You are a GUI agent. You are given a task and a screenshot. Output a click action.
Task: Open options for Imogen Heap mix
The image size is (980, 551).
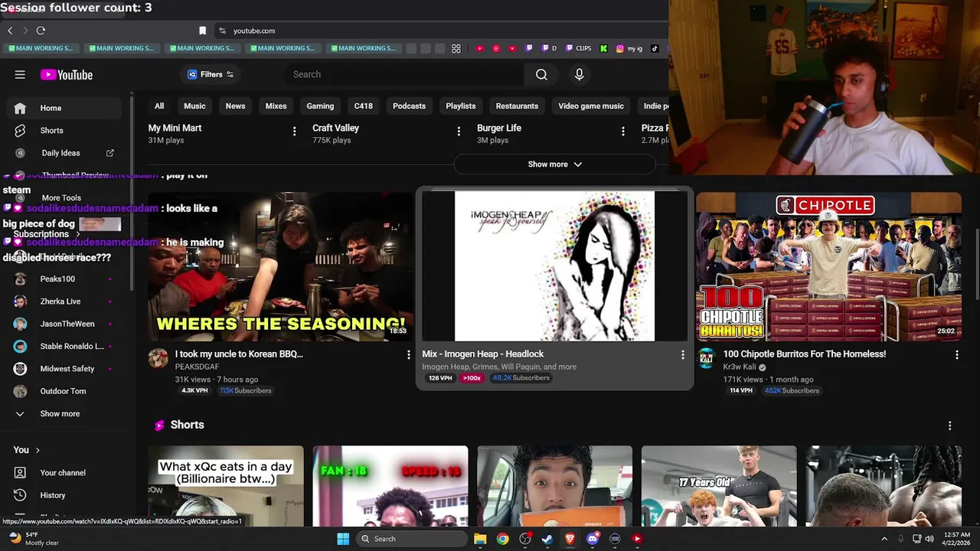(683, 354)
